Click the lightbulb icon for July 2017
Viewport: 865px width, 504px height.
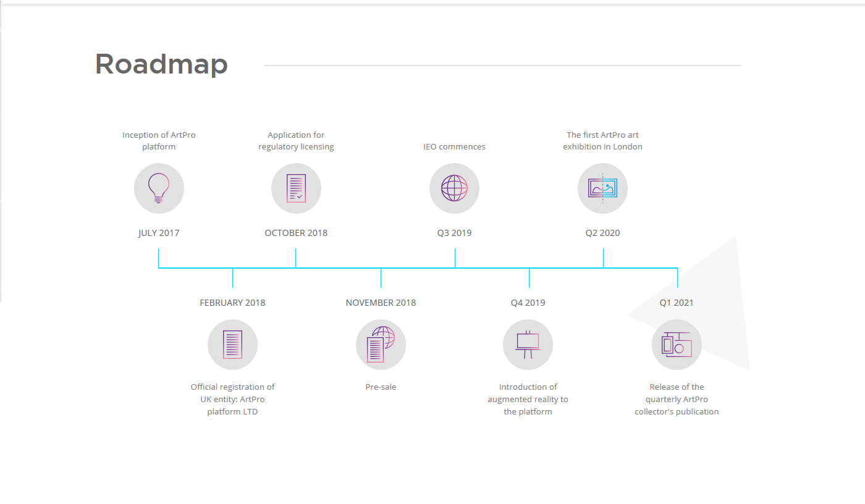pyautogui.click(x=159, y=188)
